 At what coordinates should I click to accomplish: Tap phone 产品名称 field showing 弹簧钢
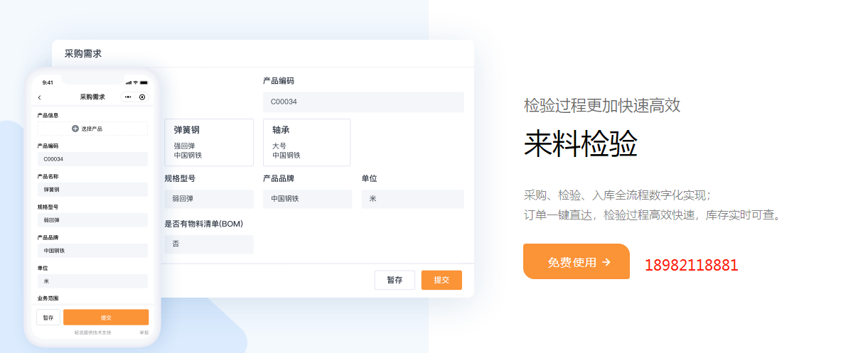click(92, 190)
